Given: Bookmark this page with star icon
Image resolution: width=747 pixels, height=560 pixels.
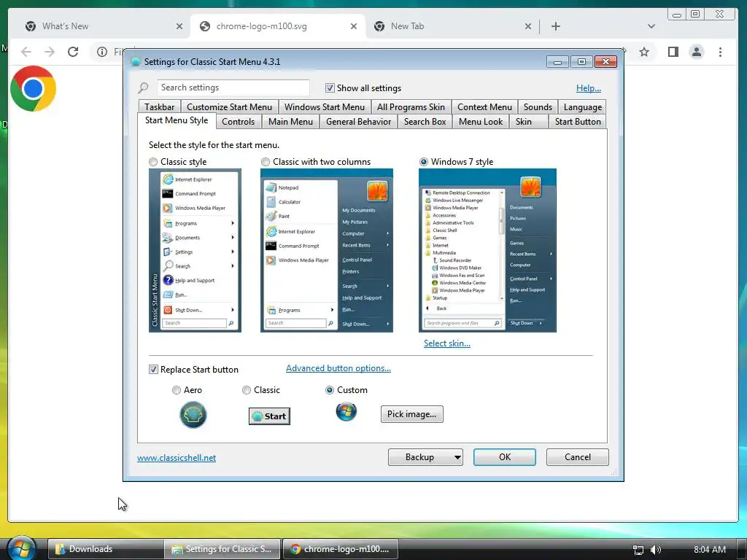Looking at the screenshot, I should pos(644,52).
